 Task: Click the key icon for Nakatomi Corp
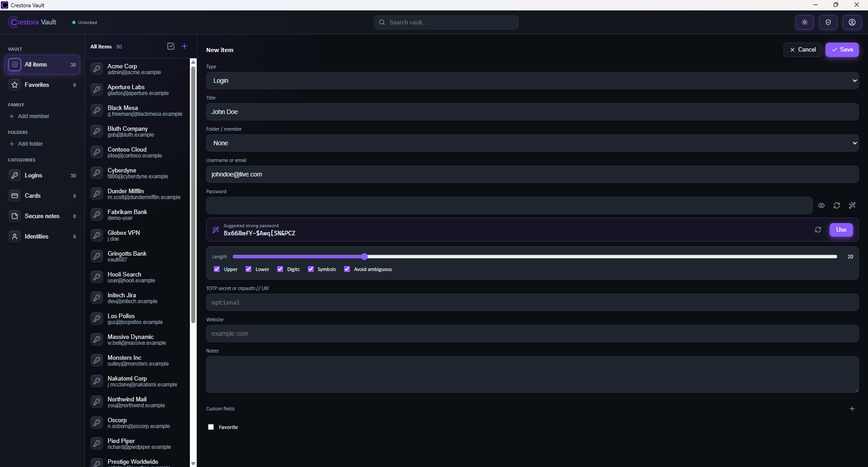point(97,381)
